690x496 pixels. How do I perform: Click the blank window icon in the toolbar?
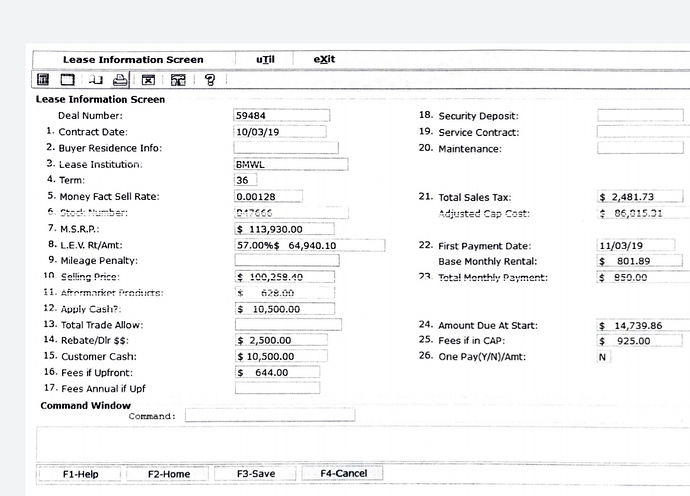pos(69,80)
